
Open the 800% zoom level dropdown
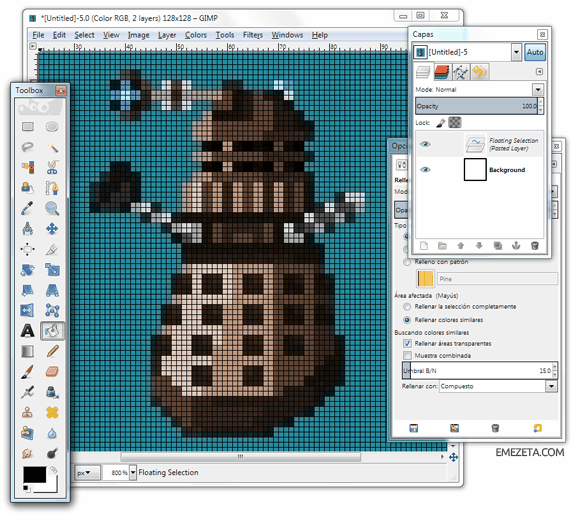pos(133,473)
